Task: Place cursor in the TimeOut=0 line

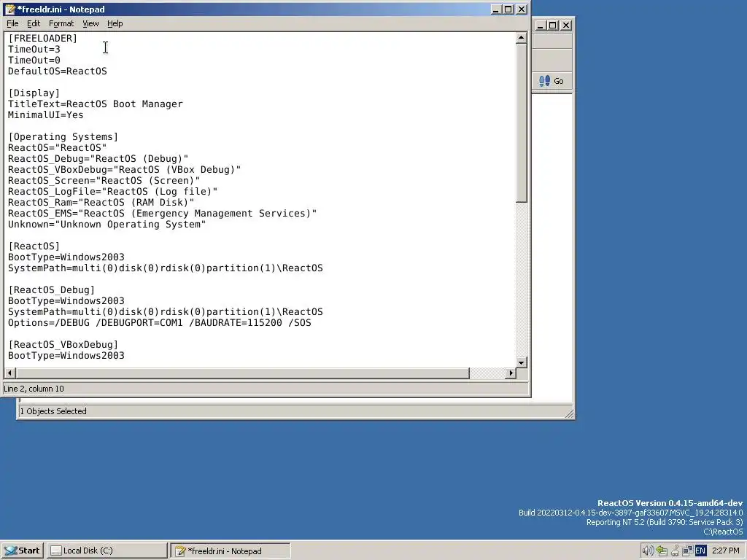Action: tap(34, 60)
